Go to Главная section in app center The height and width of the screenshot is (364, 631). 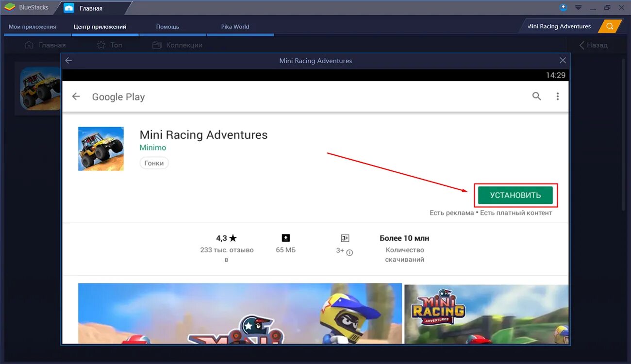tap(45, 45)
